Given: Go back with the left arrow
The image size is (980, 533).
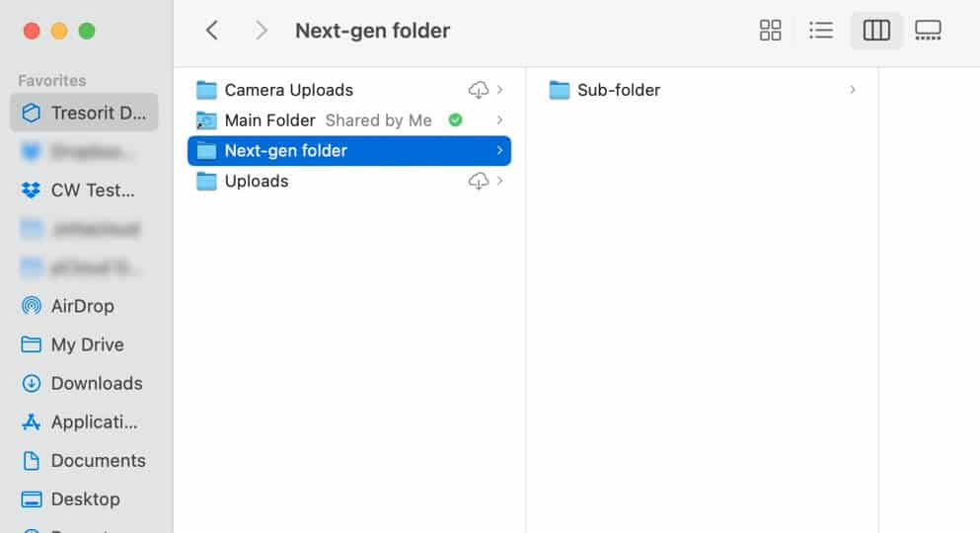Looking at the screenshot, I should [x=212, y=30].
